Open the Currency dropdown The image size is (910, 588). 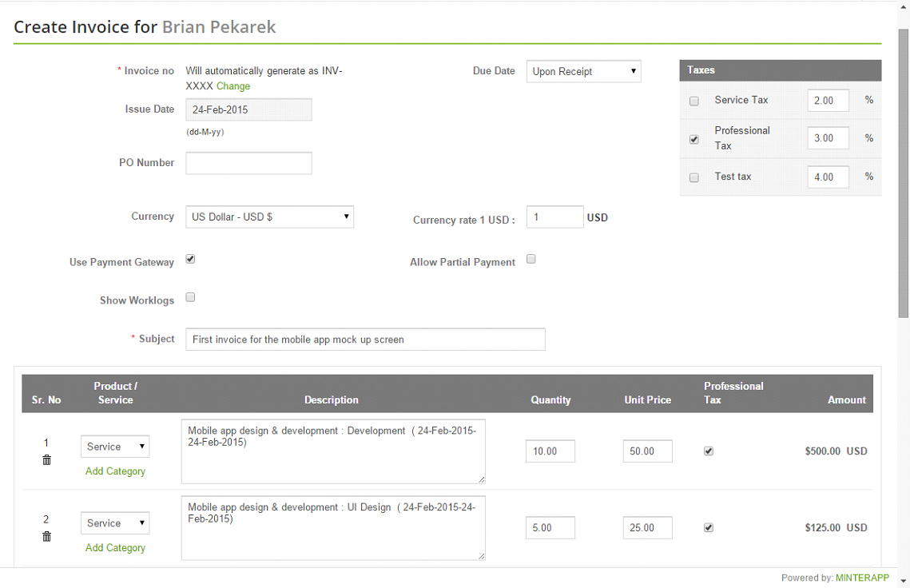(x=270, y=217)
